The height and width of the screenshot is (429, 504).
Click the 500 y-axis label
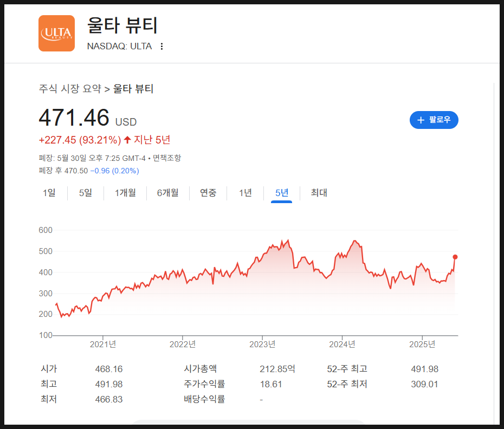pos(46,251)
